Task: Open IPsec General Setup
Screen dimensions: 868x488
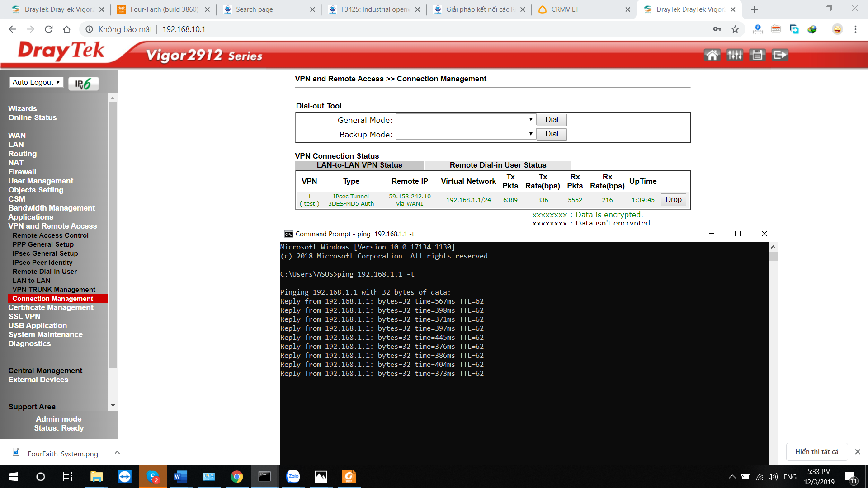Action: (x=45, y=253)
